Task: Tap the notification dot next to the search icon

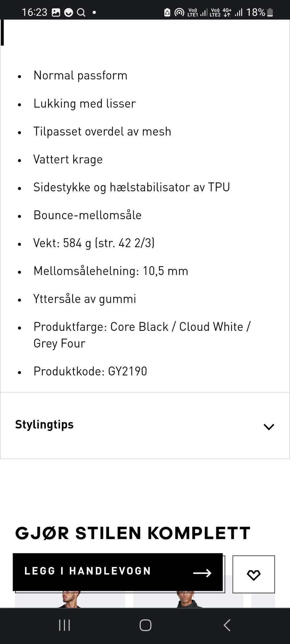Action: point(94,12)
